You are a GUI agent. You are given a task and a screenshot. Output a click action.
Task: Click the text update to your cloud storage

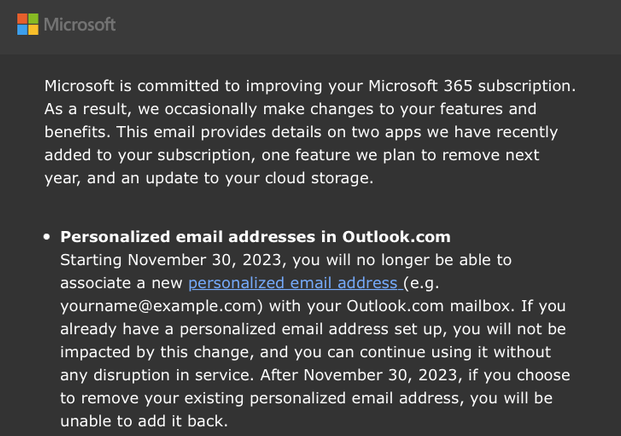[x=259, y=178]
